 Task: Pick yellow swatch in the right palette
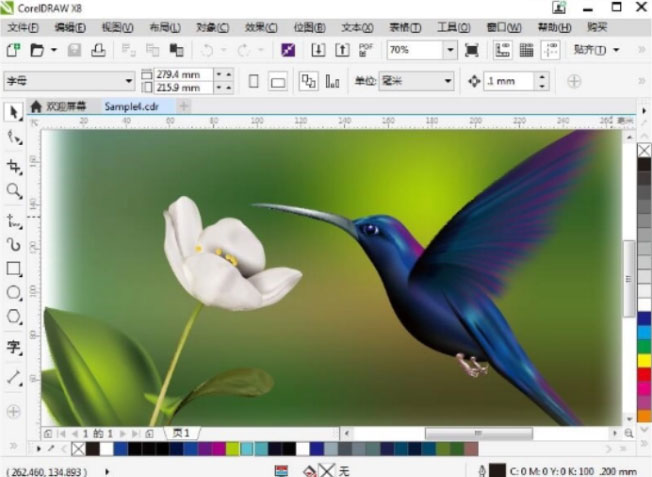(644, 361)
